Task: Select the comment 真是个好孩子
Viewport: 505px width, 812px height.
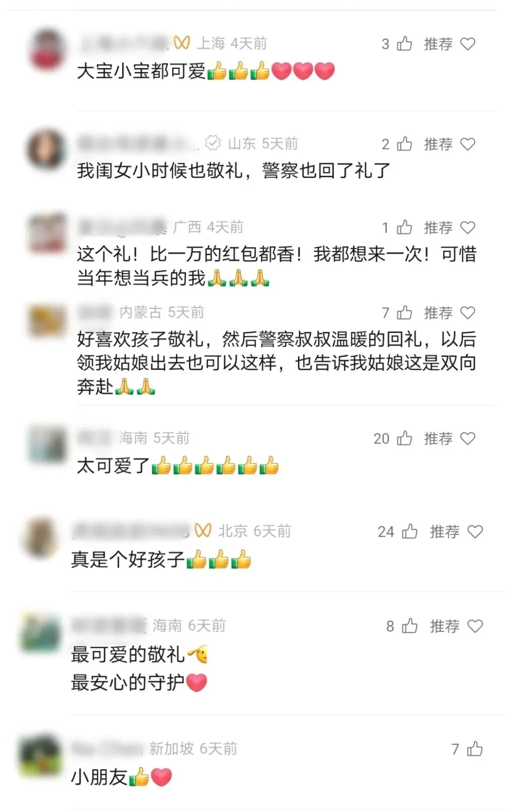Action: (x=161, y=559)
